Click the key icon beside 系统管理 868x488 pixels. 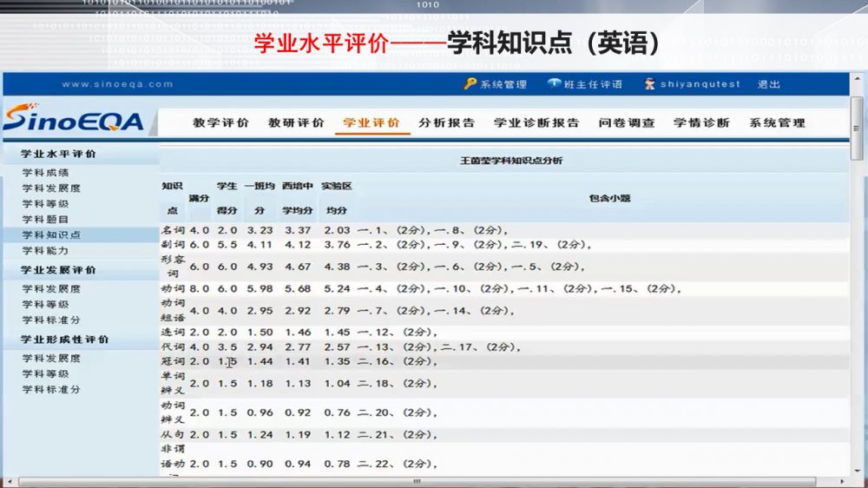tap(470, 84)
